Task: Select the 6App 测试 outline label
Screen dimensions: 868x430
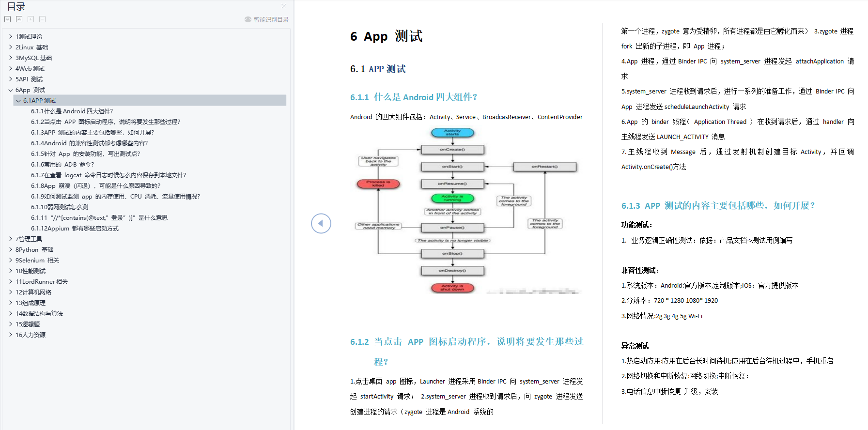Action: 30,90
